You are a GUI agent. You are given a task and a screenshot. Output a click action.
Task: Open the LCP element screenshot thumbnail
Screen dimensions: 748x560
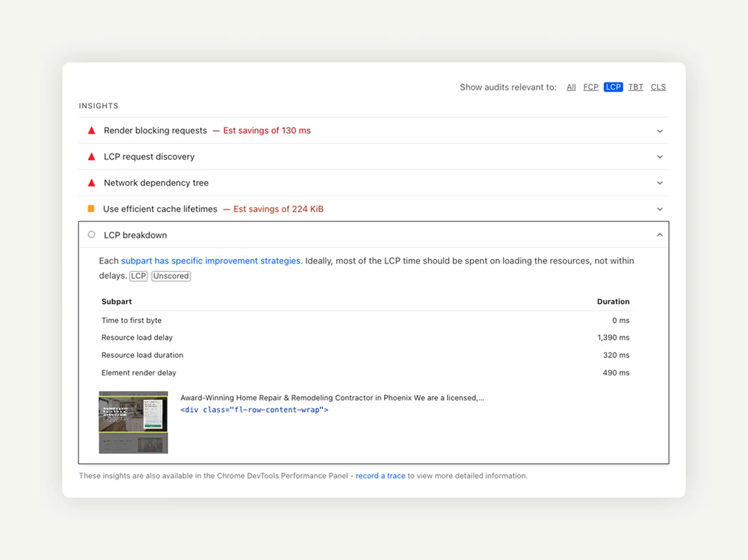133,422
